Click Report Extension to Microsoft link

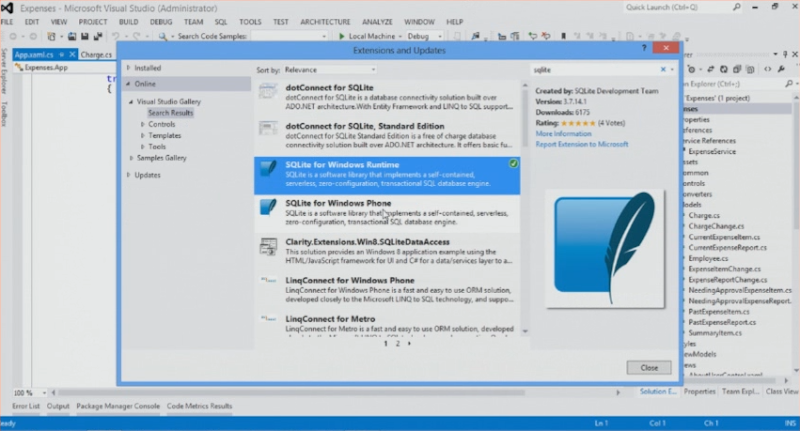pos(582,144)
